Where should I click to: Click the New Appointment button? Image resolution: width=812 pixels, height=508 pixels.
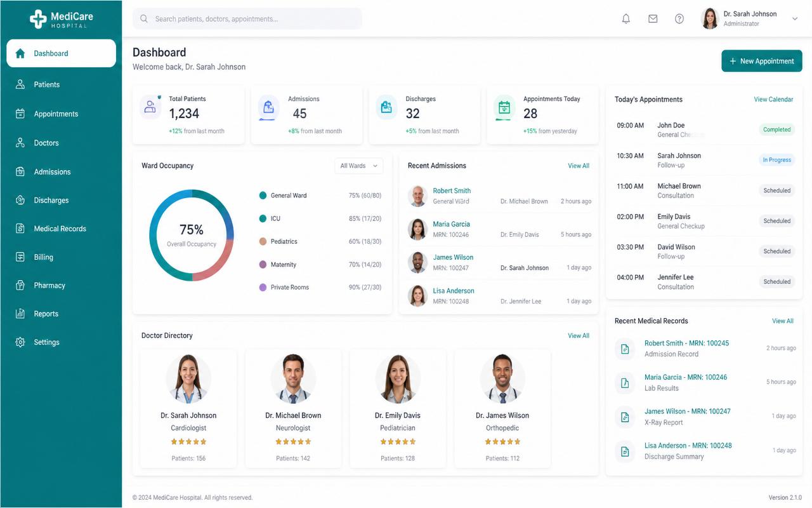(x=762, y=61)
